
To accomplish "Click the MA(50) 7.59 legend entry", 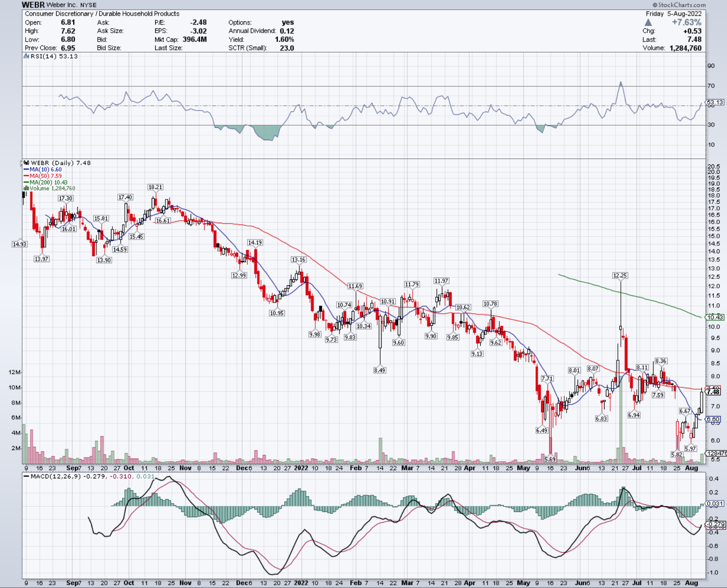I will point(46,176).
